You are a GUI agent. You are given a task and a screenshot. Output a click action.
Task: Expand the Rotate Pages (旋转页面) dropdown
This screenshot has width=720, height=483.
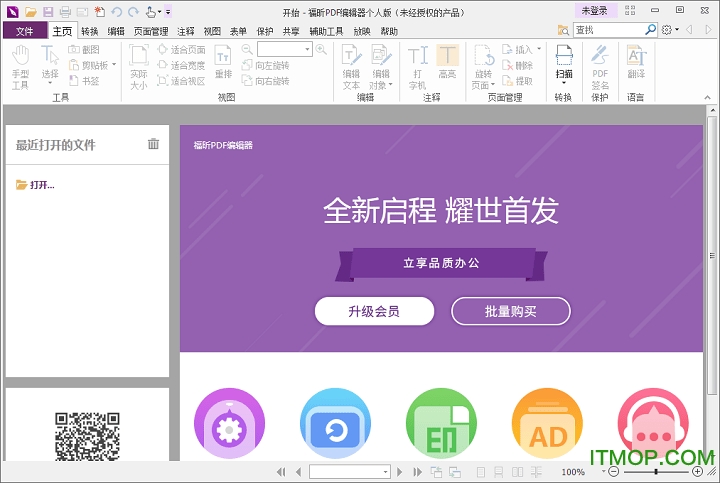(493, 85)
